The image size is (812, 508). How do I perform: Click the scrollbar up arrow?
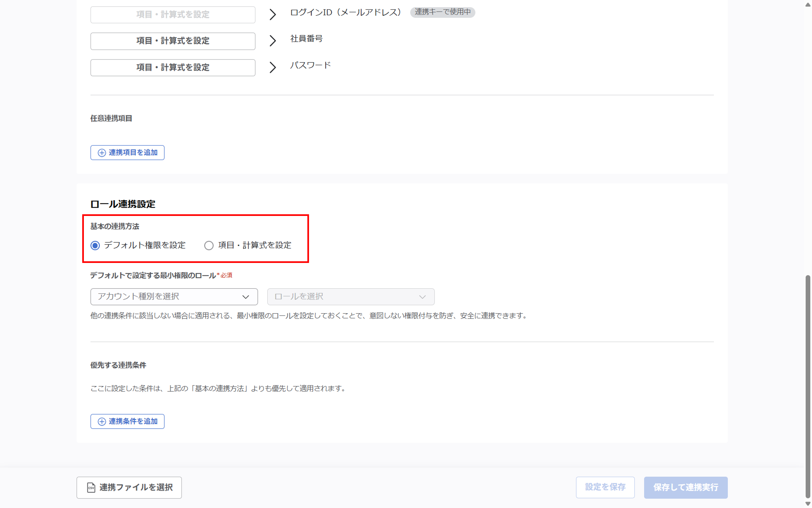click(x=808, y=4)
